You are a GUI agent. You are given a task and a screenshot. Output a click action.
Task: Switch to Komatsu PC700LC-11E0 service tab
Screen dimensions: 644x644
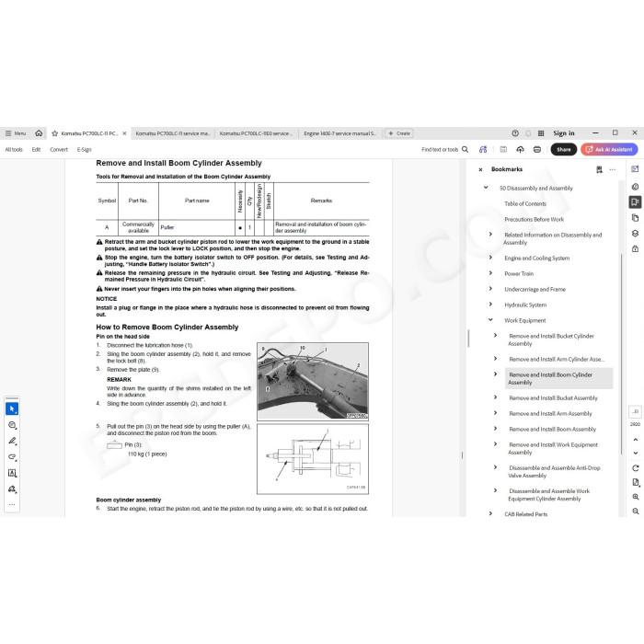256,133
